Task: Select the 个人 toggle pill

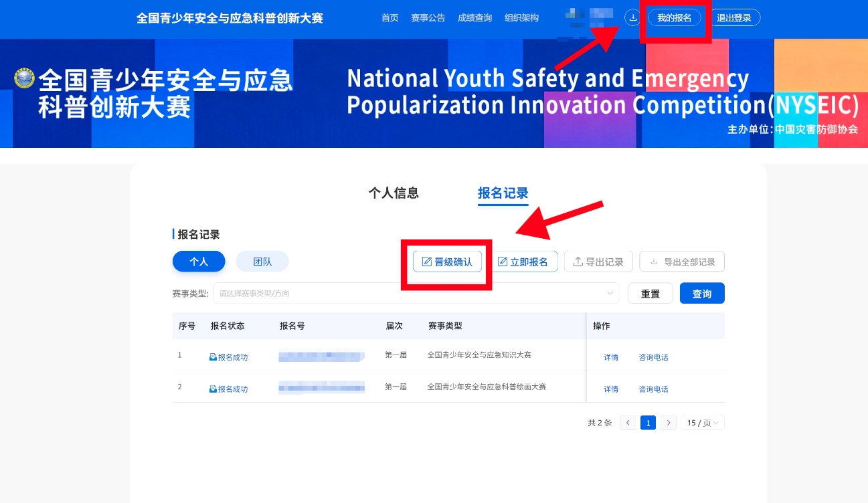Action: tap(199, 262)
